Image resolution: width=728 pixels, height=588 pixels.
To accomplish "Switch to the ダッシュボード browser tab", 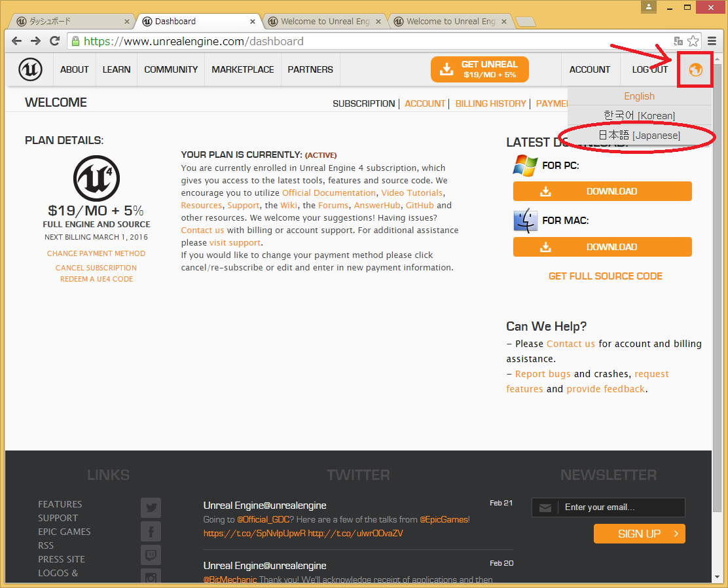I will click(72, 22).
